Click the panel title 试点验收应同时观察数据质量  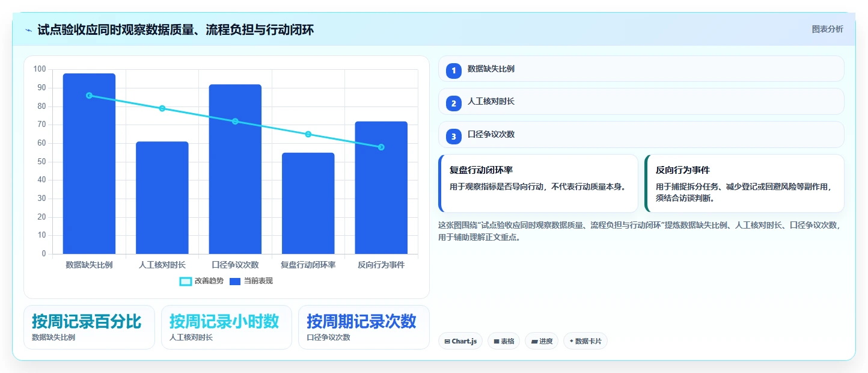[176, 29]
